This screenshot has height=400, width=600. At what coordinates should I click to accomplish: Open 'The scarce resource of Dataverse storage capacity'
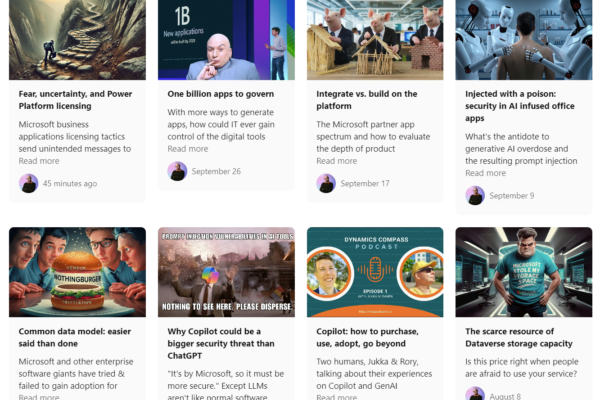519,337
